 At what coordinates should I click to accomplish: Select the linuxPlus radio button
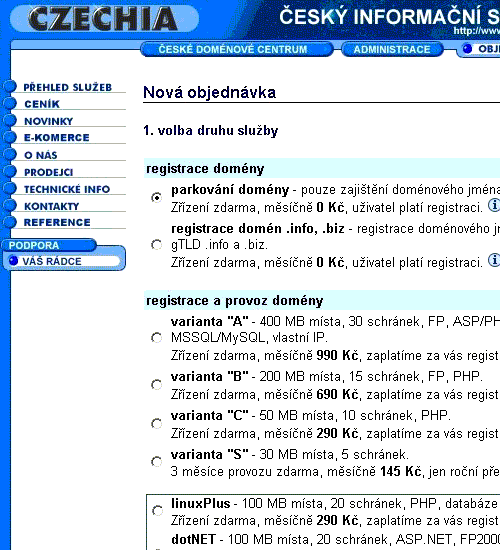click(x=157, y=511)
